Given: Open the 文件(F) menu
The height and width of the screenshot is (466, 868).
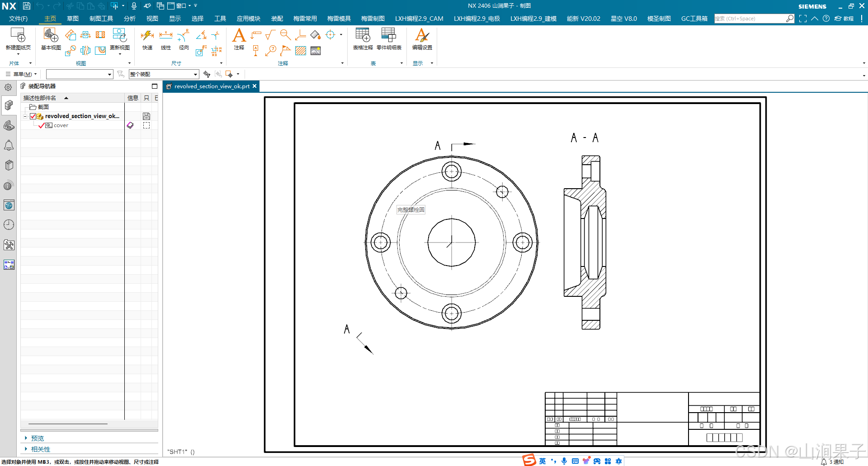Looking at the screenshot, I should pos(18,19).
